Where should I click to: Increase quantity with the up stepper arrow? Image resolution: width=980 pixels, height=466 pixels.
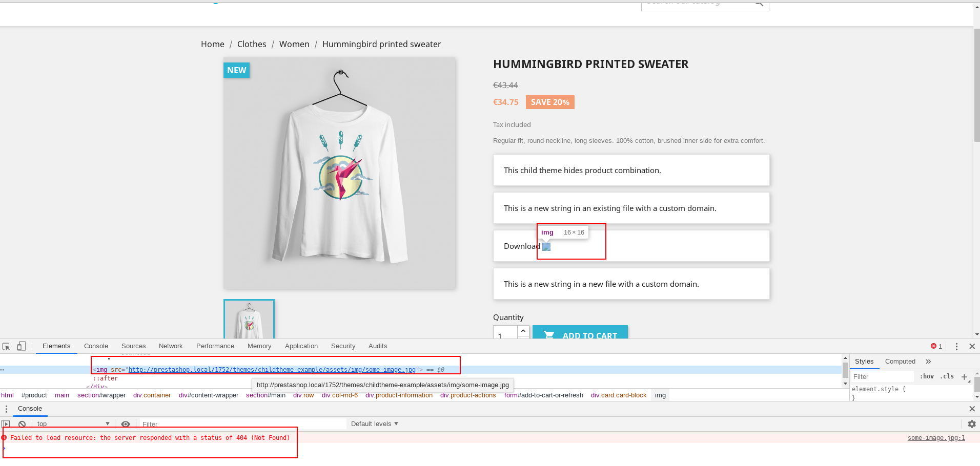click(523, 331)
